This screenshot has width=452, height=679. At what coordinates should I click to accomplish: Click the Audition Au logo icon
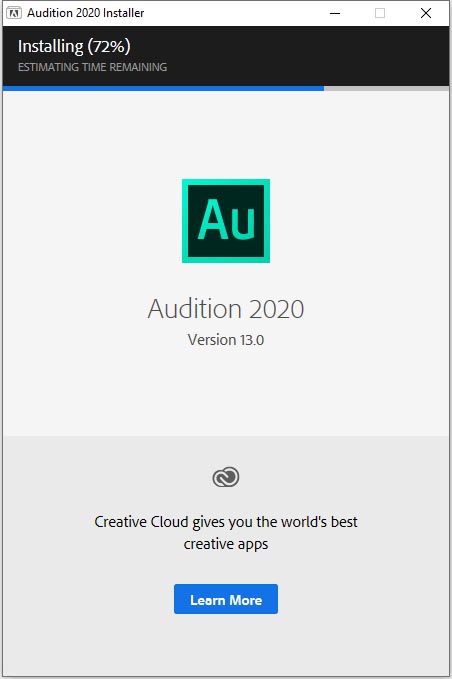click(x=226, y=220)
